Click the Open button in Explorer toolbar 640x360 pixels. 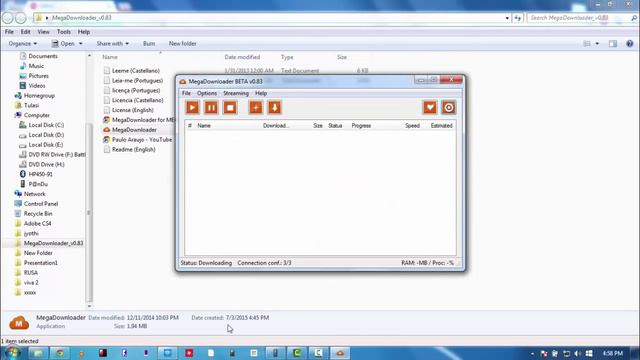[x=67, y=44]
